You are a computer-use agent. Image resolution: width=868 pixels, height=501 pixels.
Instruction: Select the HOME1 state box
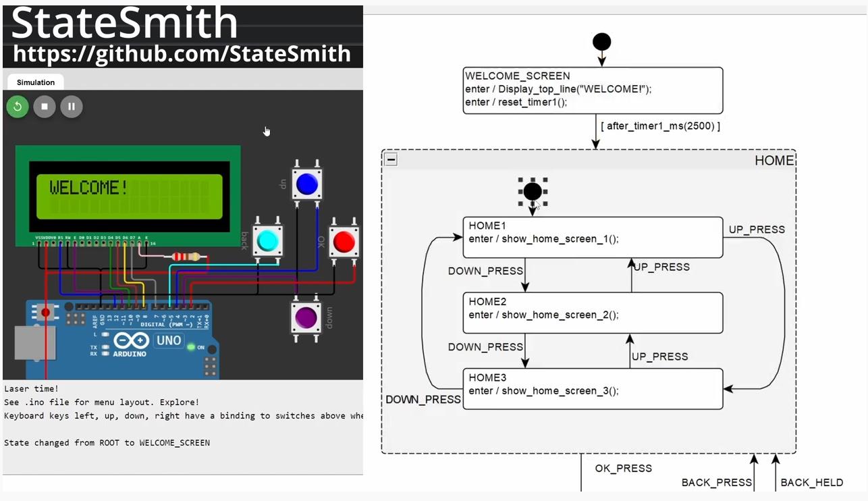coord(593,237)
